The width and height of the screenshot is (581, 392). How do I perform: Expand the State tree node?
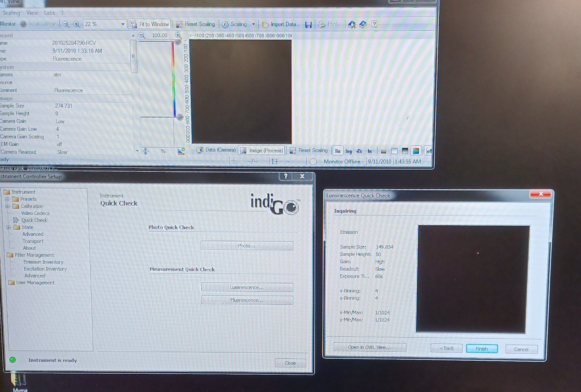click(9, 227)
